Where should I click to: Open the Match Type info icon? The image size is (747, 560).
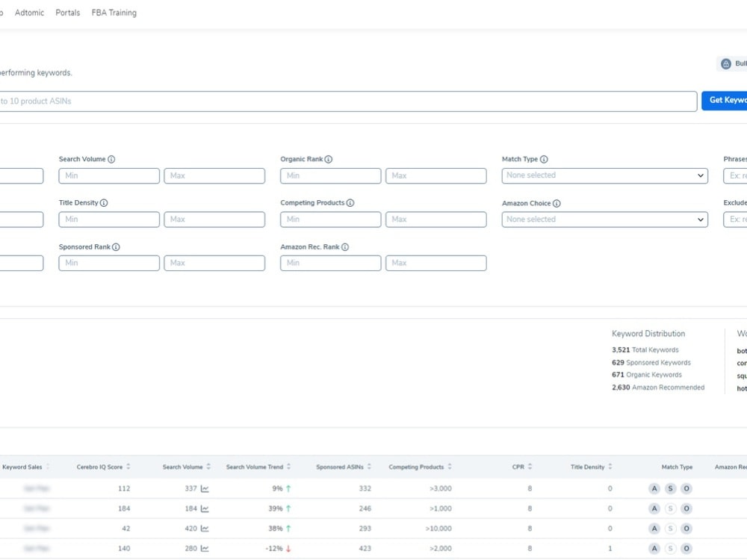[544, 159]
